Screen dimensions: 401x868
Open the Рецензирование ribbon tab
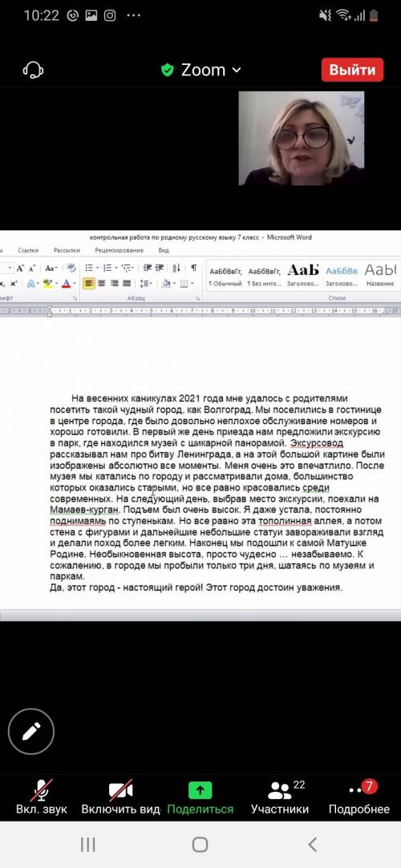click(x=119, y=250)
